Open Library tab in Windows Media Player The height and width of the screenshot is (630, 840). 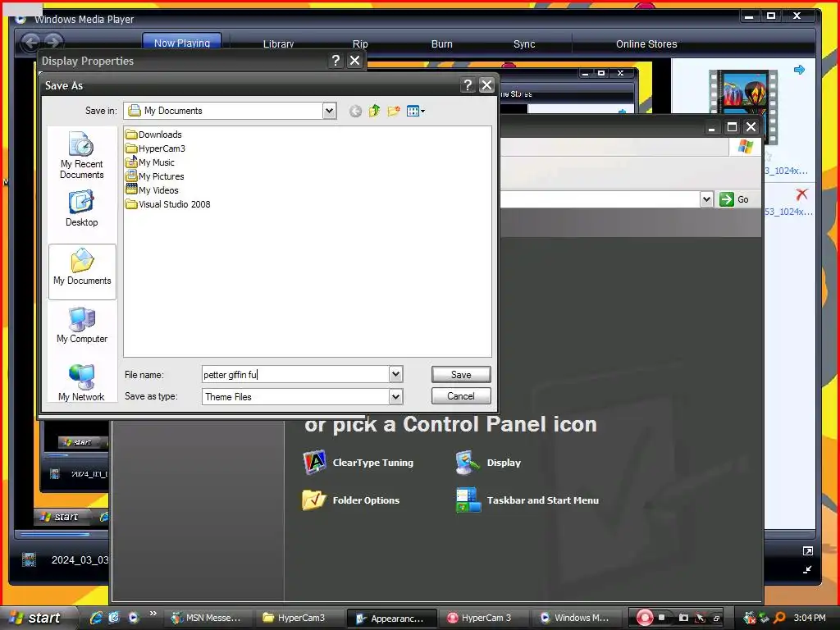pos(278,44)
